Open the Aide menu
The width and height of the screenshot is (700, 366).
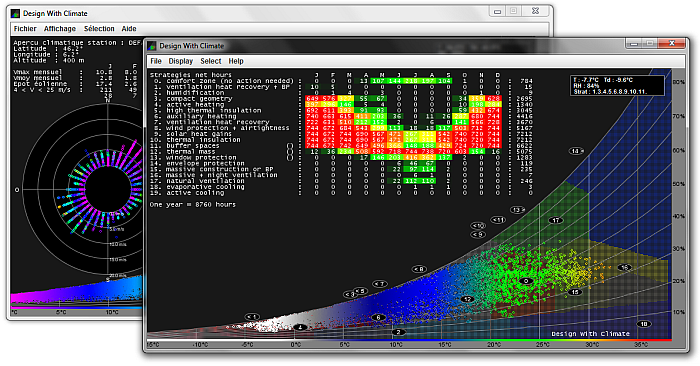129,29
